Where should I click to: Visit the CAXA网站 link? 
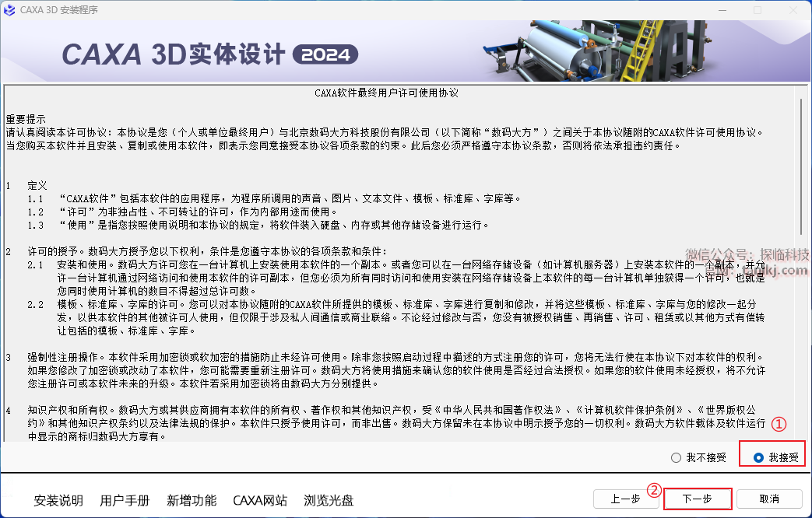(260, 500)
